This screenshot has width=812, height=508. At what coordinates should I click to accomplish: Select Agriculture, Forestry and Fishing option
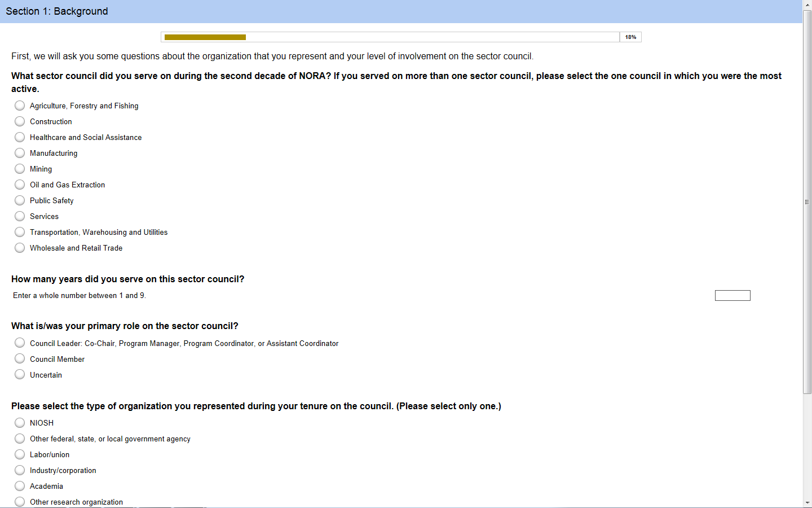pos(20,106)
